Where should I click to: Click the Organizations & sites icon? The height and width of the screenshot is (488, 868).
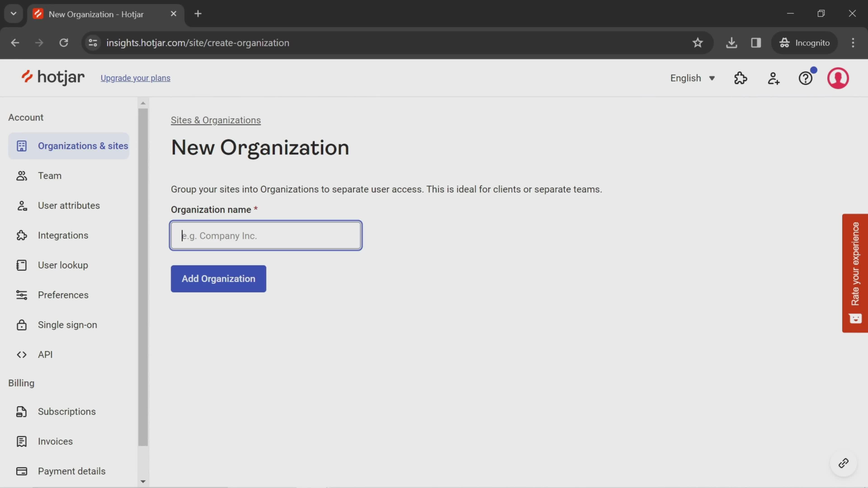coord(21,145)
